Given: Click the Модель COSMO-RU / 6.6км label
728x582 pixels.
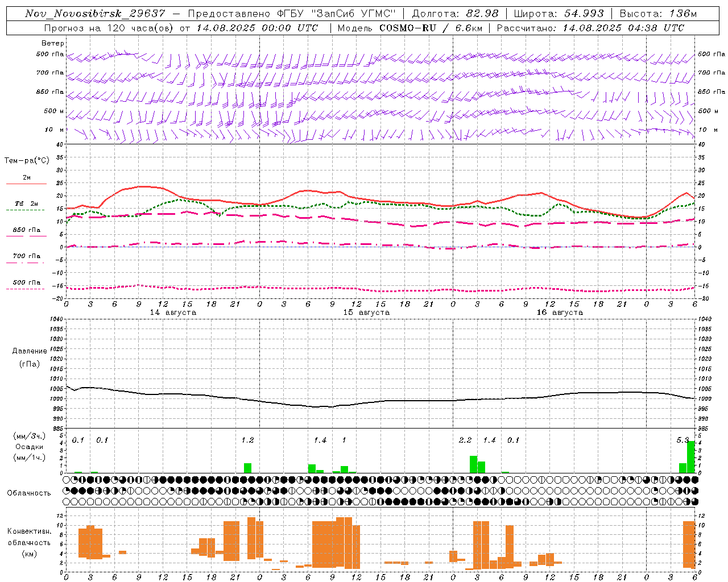Looking at the screenshot, I should (x=409, y=28).
